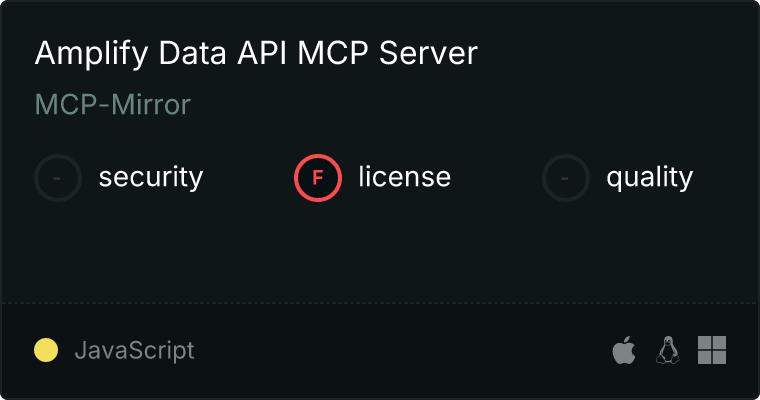Screen dimensions: 760x400
Task: Click the dash inside the quality circle
Action: click(x=566, y=178)
